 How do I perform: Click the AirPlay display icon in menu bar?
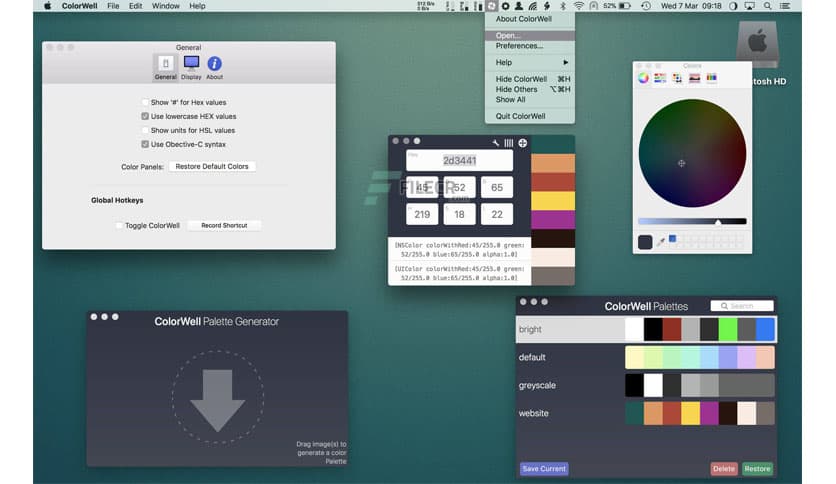[x=750, y=6]
